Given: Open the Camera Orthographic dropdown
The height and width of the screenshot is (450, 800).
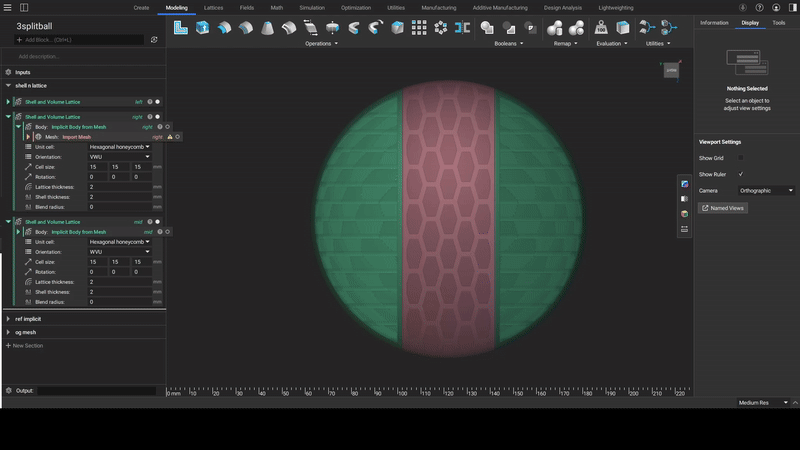Looking at the screenshot, I should pyautogui.click(x=766, y=191).
